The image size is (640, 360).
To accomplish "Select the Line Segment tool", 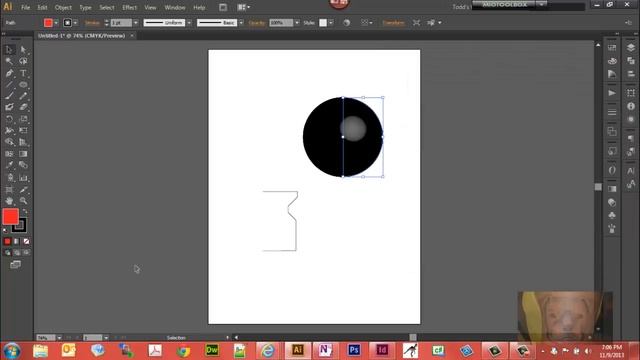I will [x=9, y=84].
